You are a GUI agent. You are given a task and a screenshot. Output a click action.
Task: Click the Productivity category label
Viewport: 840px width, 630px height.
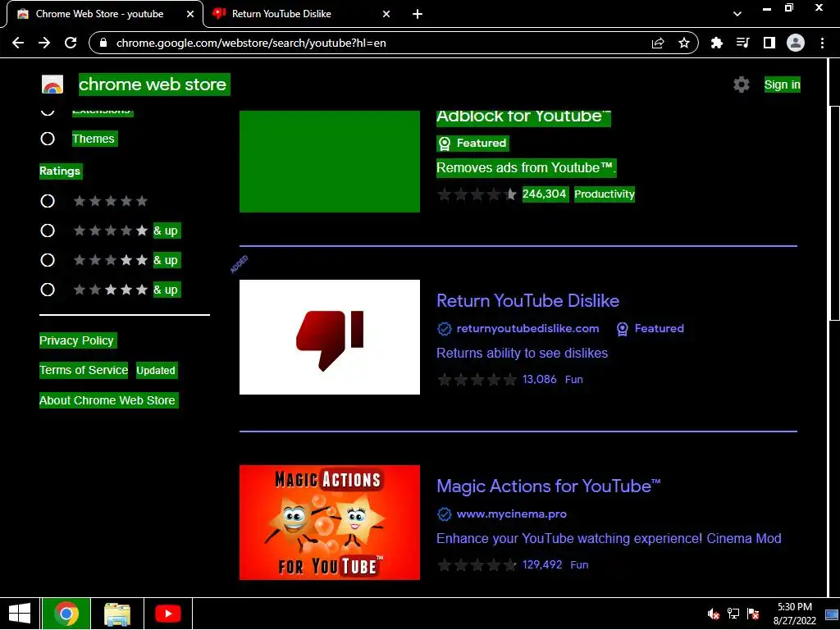click(x=605, y=194)
